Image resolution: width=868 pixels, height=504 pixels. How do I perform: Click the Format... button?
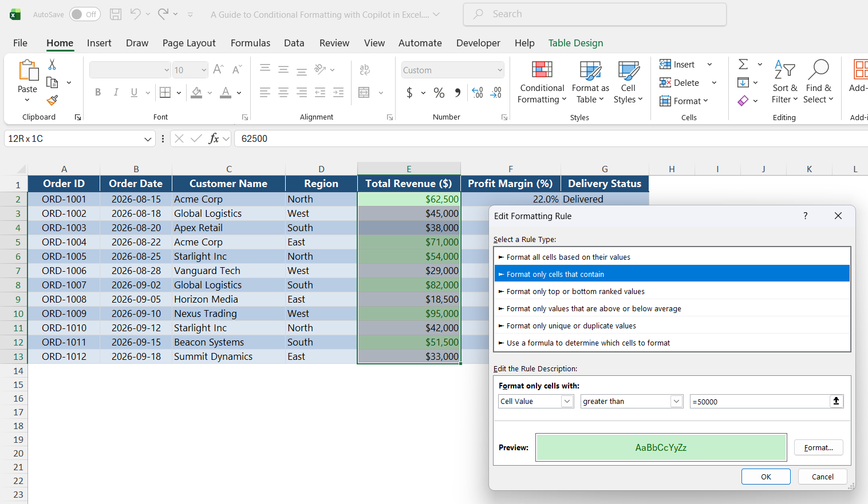pyautogui.click(x=819, y=447)
